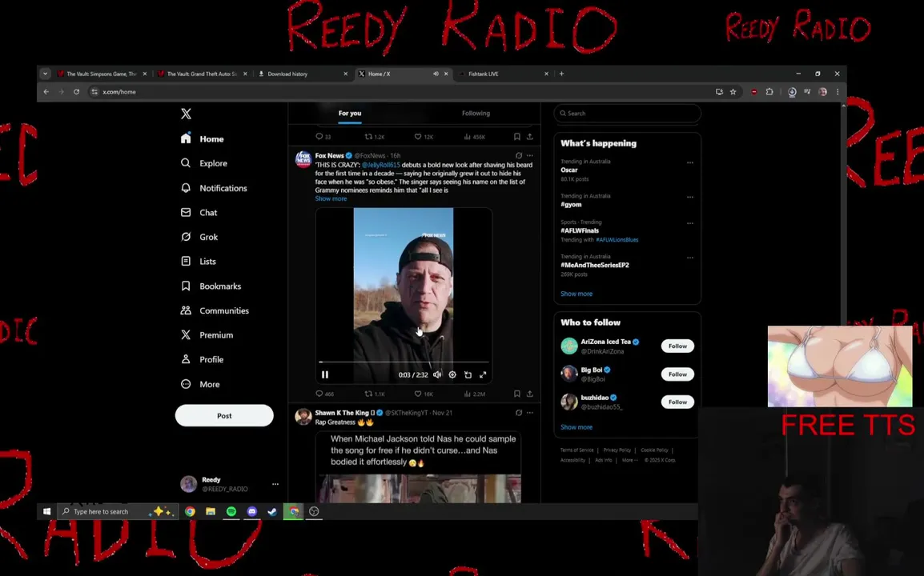Reply to the Fox News post
Viewport: 924px width, 576px height.
click(x=324, y=394)
